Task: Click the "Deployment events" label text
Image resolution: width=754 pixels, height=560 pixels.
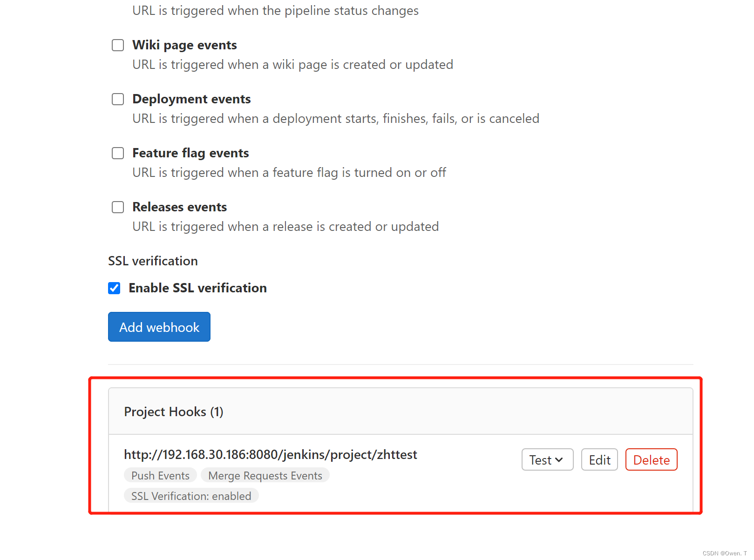Action: click(x=191, y=99)
